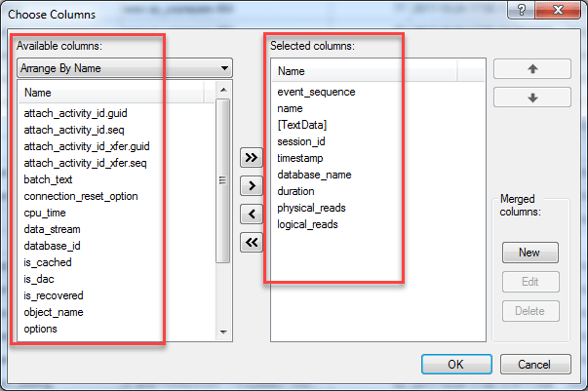The height and width of the screenshot is (391, 588).
Task: Cancel the Choose Columns dialog
Action: coord(535,365)
